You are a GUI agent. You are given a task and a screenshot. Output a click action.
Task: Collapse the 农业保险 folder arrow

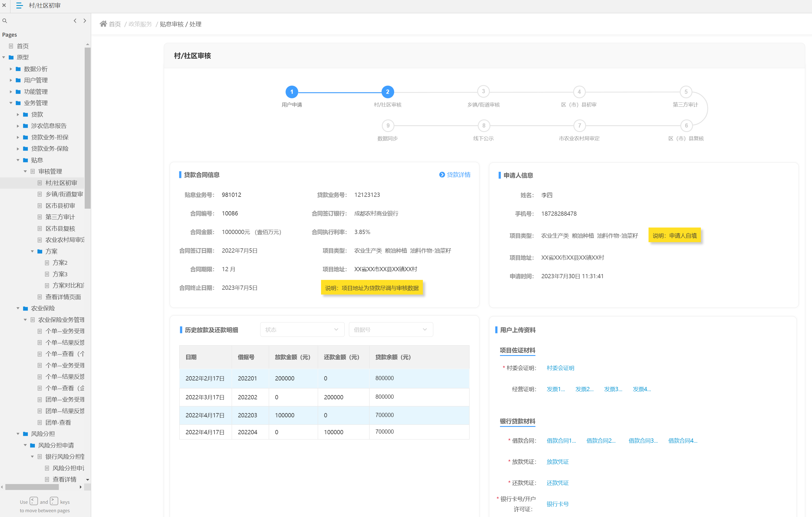coord(18,308)
